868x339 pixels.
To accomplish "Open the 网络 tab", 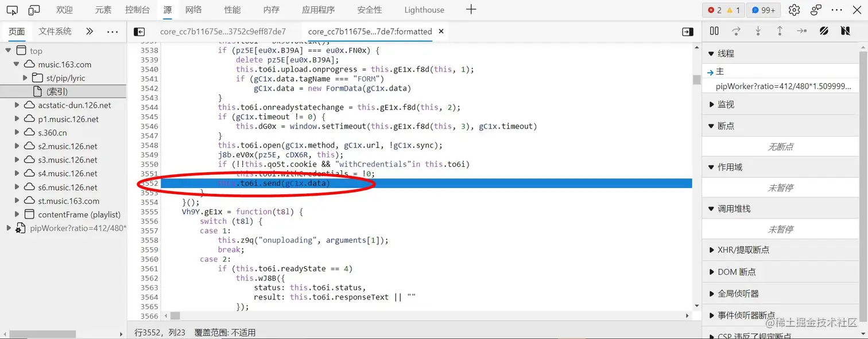I will point(193,10).
